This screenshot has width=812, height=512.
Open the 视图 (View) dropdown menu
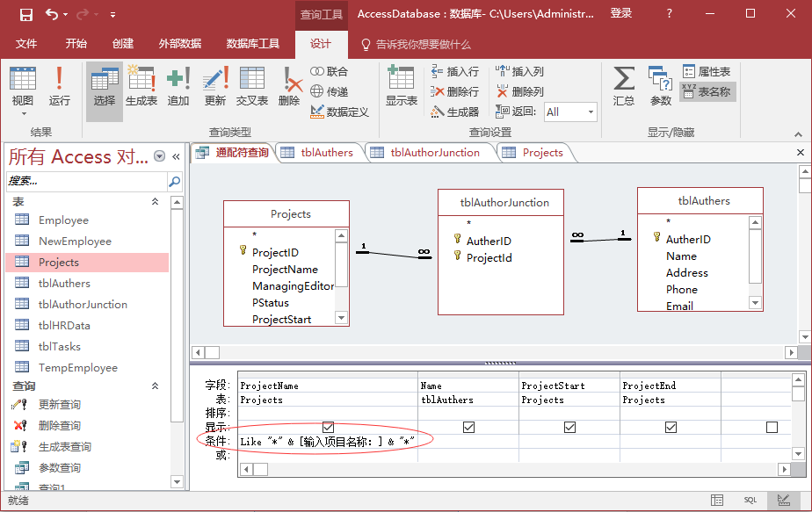coord(23,101)
